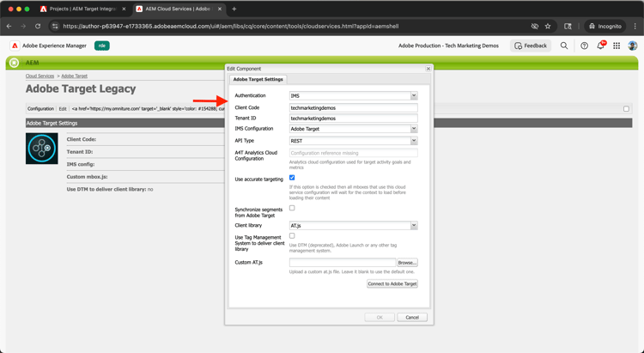
Task: Open the API Type dropdown
Action: 414,141
